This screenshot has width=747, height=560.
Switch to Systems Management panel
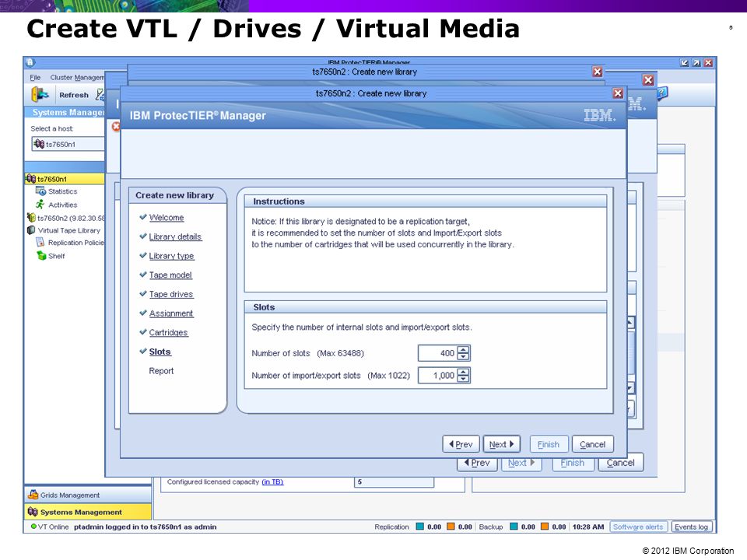pyautogui.click(x=88, y=512)
